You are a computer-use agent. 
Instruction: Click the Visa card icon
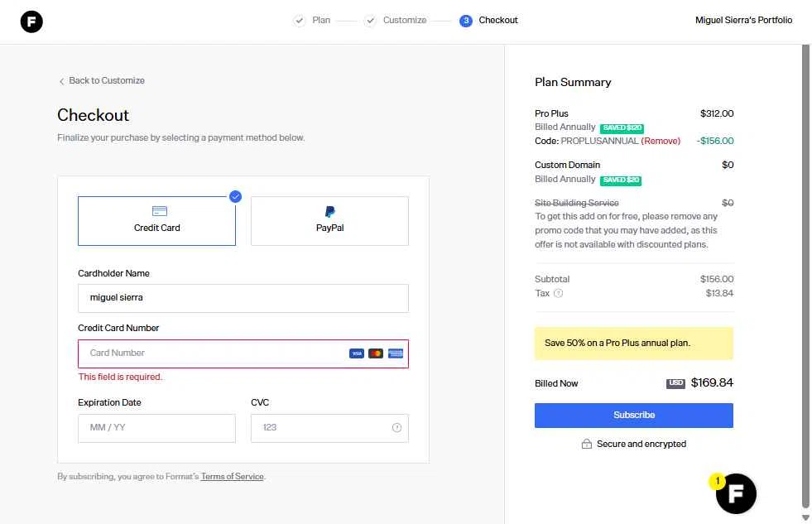point(357,353)
